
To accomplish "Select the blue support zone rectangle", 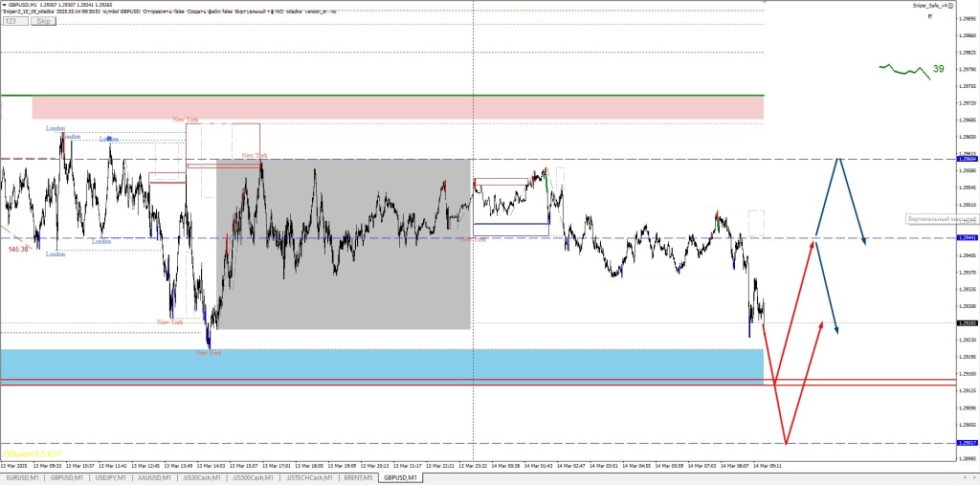I will [381, 364].
